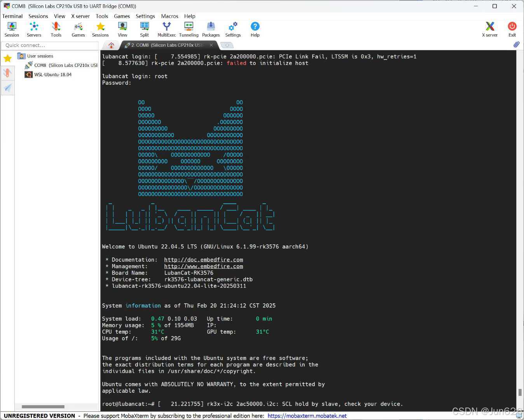
Task: Open the mobaxterm.mobatek.net link
Action: click(x=307, y=416)
